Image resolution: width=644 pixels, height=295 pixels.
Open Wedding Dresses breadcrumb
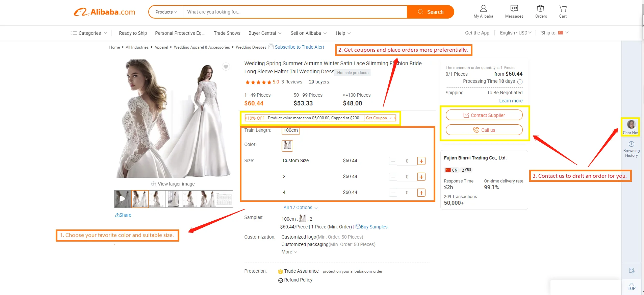click(251, 47)
